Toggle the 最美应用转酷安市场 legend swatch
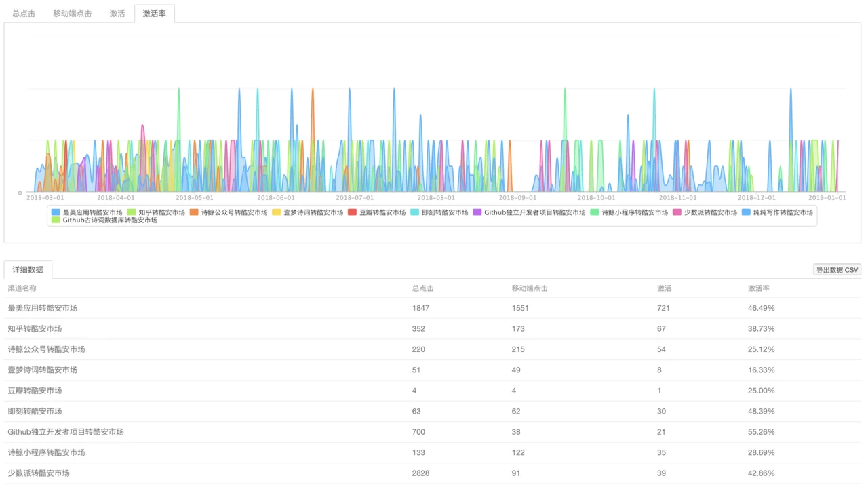868x487 pixels. 56,212
